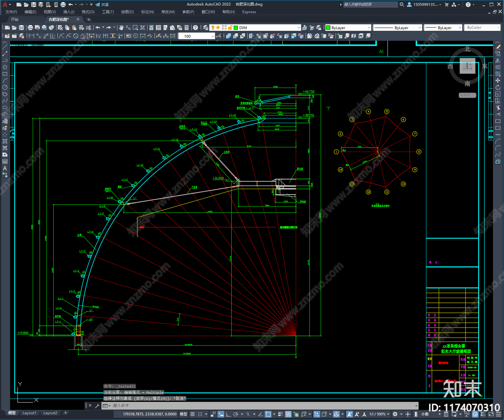This screenshot has height=420, width=504.
Task: Toggle the drawing grid display
Action: (192, 414)
